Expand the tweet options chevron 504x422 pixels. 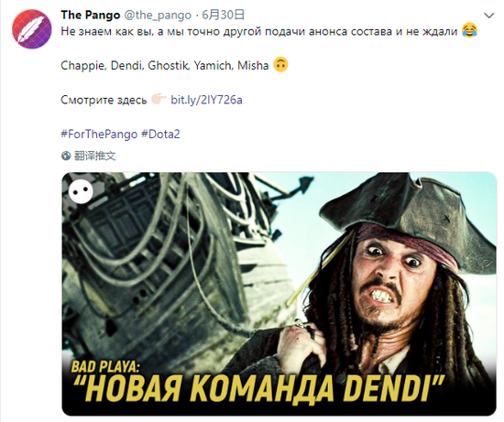coord(489,15)
